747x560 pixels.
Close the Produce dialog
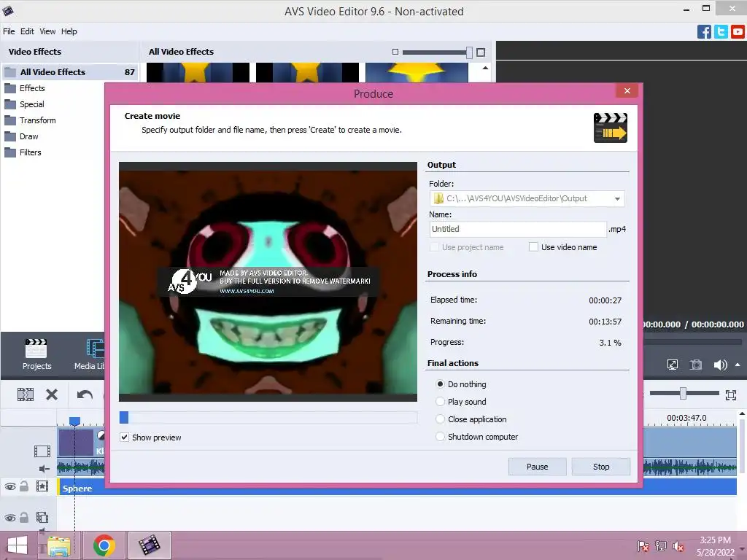627,90
